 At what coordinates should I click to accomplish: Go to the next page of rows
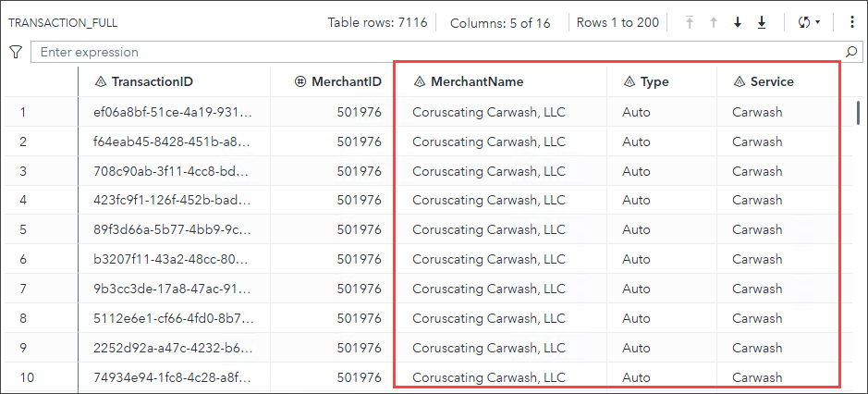(x=738, y=22)
